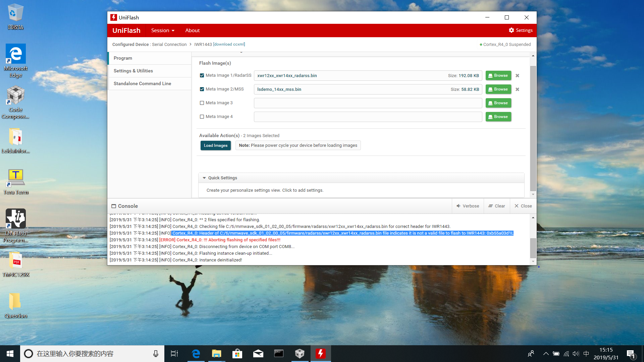Click Serial Connection breadcrumb
644x362 pixels.
point(169,45)
